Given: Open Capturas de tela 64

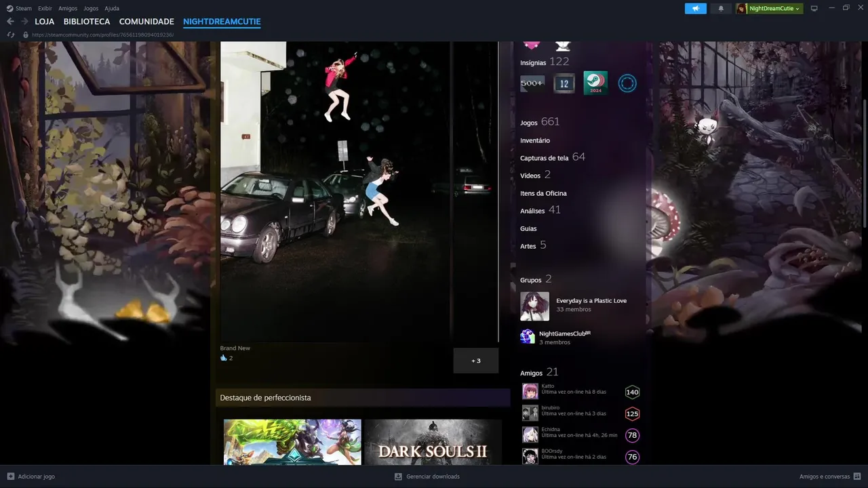Looking at the screenshot, I should coord(553,157).
